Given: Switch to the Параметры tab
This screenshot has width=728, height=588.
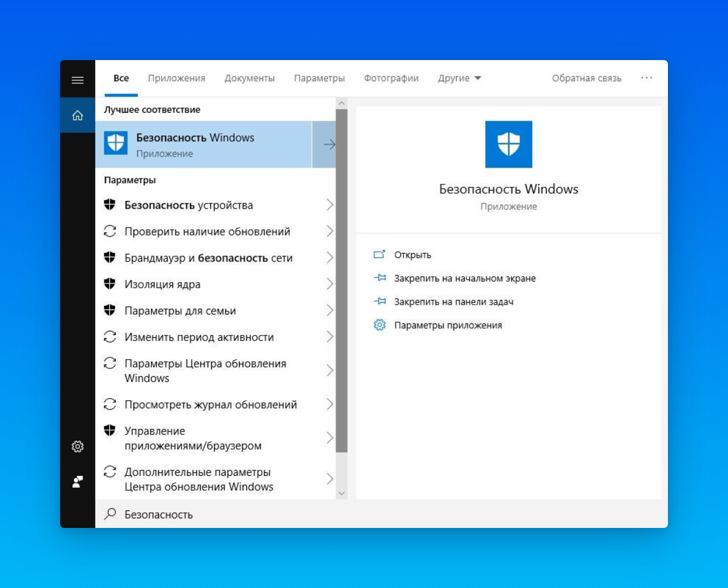Looking at the screenshot, I should 319,78.
